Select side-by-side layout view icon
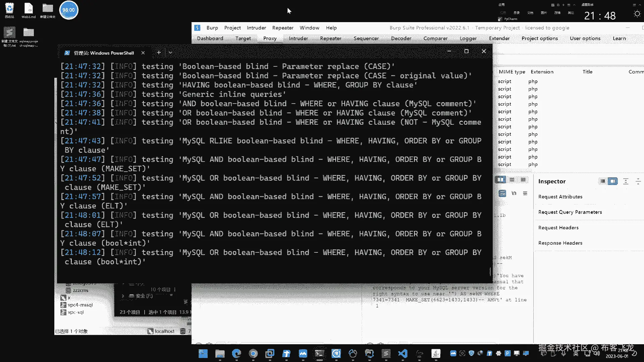 (x=501, y=180)
